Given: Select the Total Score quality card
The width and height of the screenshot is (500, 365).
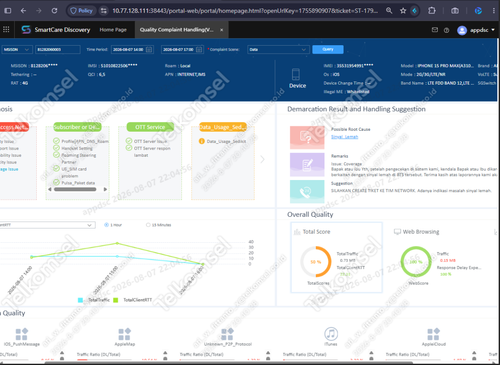Looking at the screenshot, I should click(336, 257).
